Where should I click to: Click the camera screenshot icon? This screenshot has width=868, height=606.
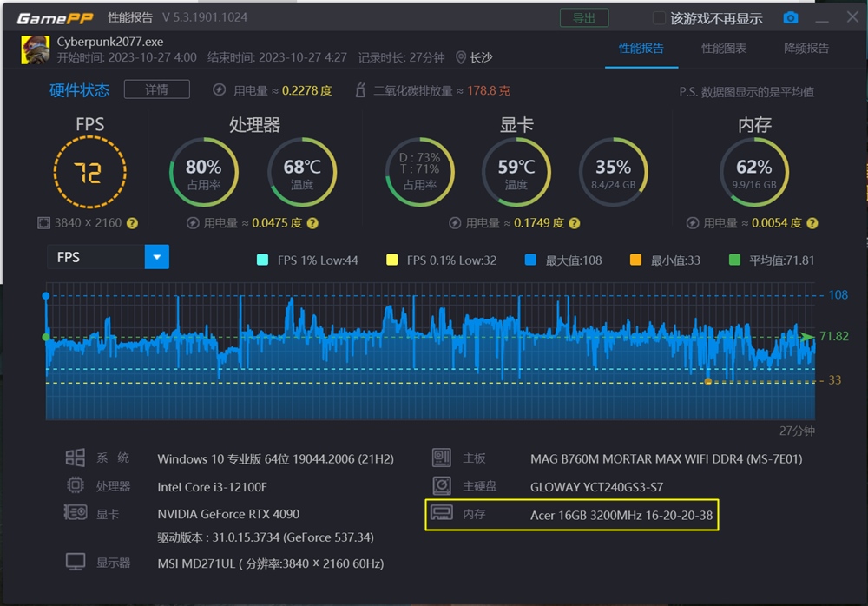point(791,17)
